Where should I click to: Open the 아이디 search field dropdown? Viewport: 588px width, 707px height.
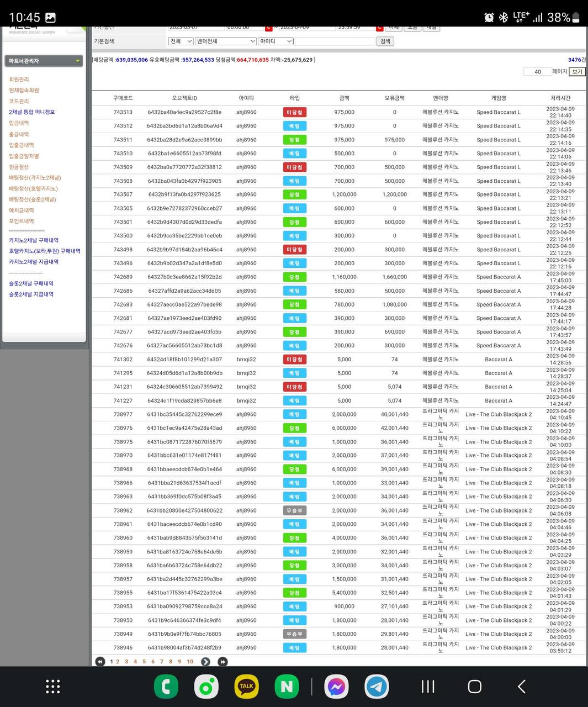[x=276, y=41]
